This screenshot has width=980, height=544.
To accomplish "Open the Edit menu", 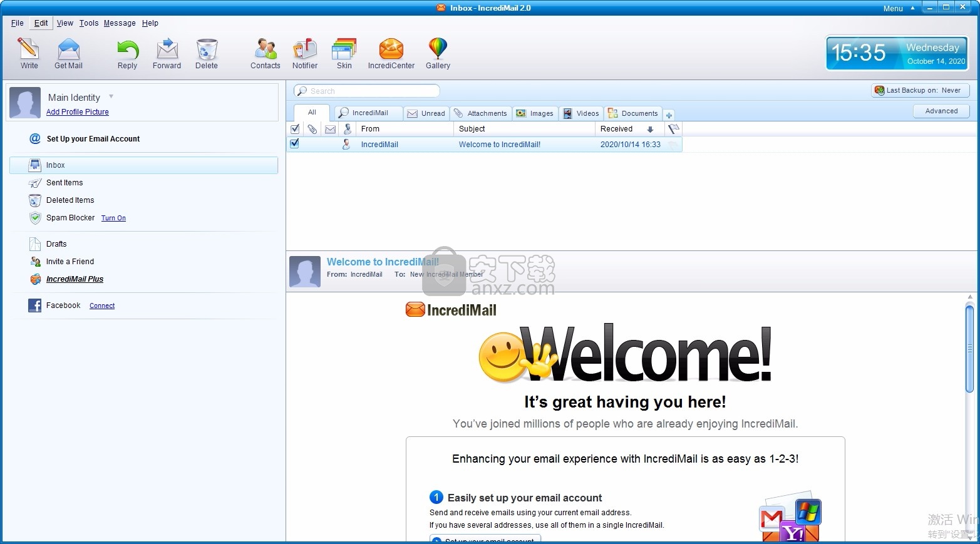I will click(41, 23).
